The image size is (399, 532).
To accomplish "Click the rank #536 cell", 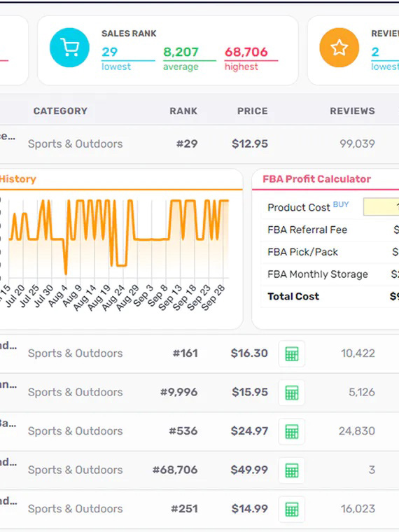I will coord(183,431).
